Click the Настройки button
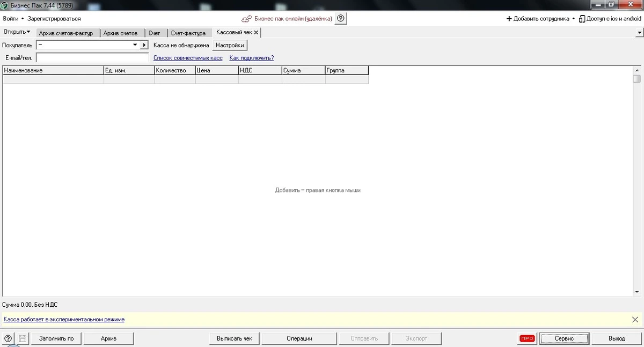Viewport: 644px width, 347px height. coord(230,46)
